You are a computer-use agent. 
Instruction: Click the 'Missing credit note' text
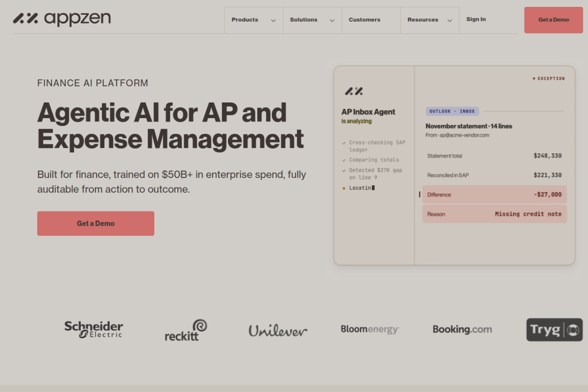[x=528, y=214]
